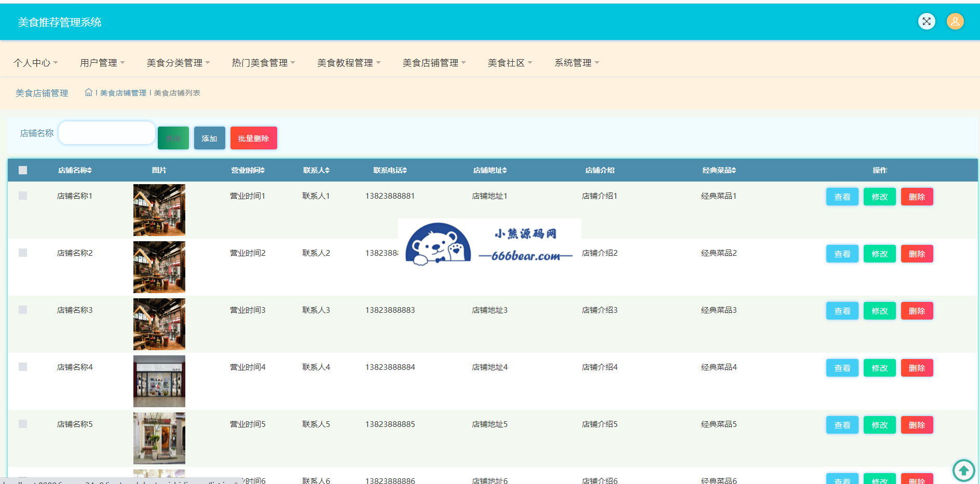Sort by 营业时间 column header
980x484 pixels.
[x=248, y=170]
